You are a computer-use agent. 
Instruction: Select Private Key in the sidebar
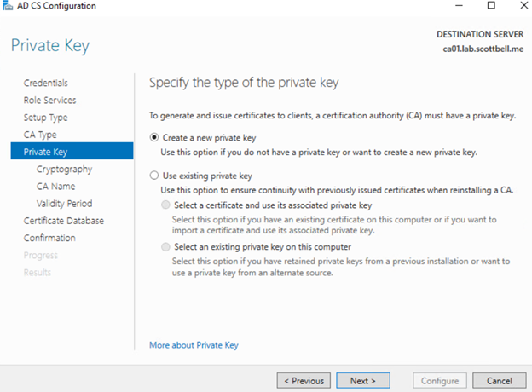coord(45,152)
